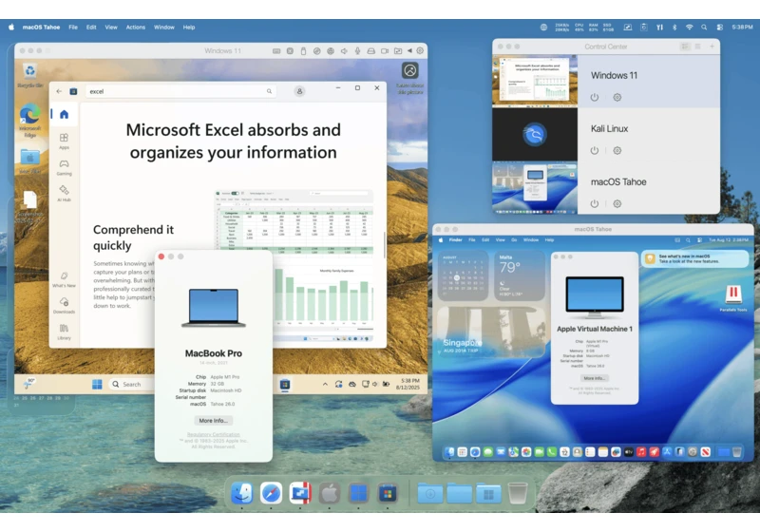Click the See what's new in macOS notification
The height and width of the screenshot is (532, 760).
coord(695,258)
